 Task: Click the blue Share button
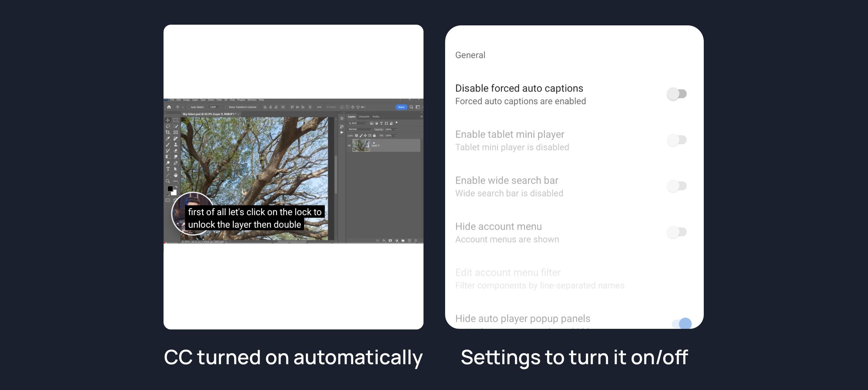tap(401, 107)
